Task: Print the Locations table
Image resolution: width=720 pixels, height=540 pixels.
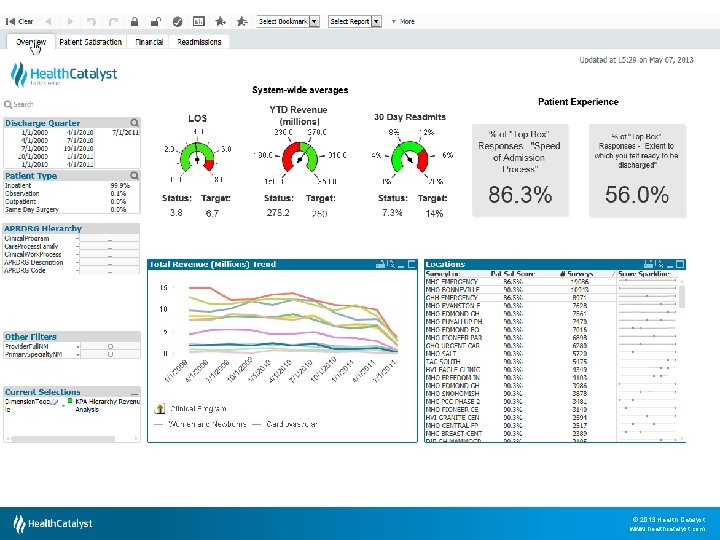Action: [648, 264]
